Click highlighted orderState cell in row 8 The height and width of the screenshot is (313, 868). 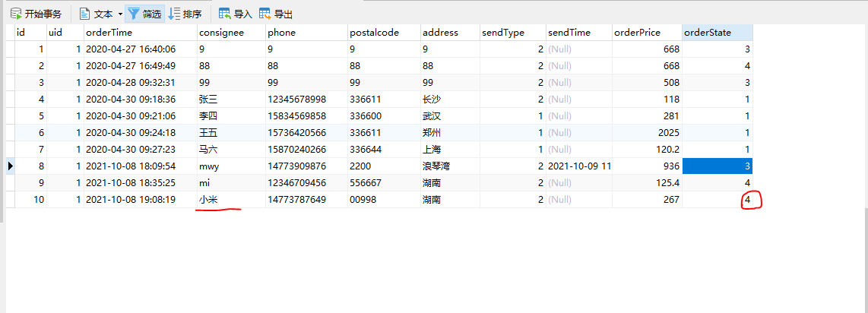point(718,166)
